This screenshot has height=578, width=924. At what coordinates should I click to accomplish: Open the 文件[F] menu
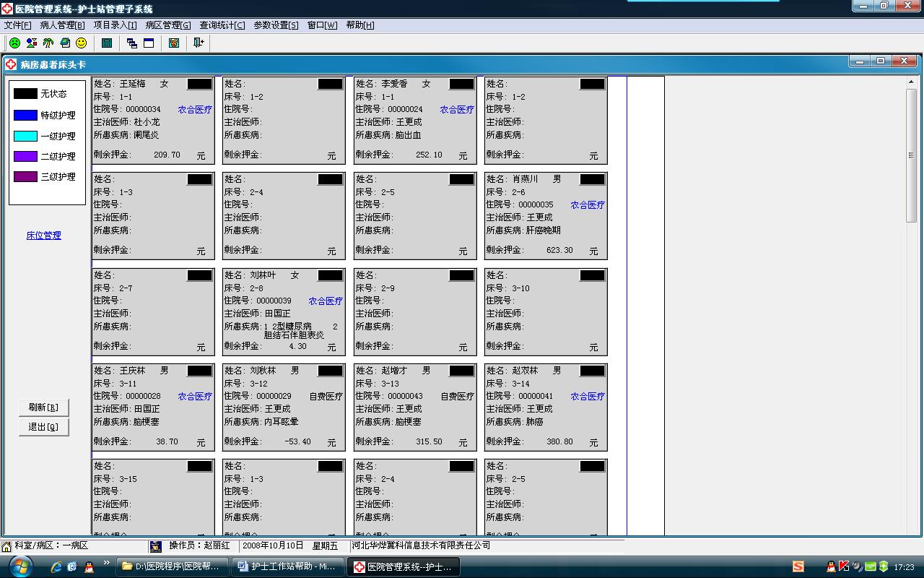[x=17, y=25]
